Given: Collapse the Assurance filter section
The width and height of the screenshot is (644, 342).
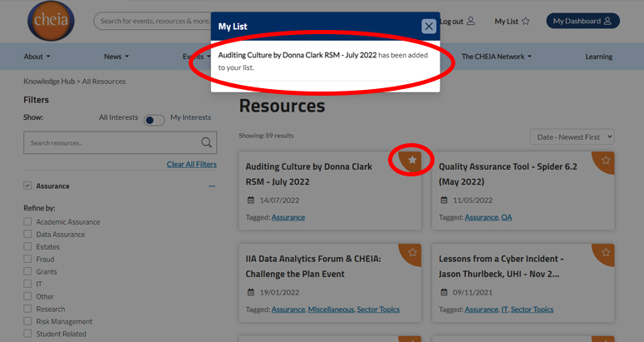Looking at the screenshot, I should (212, 186).
